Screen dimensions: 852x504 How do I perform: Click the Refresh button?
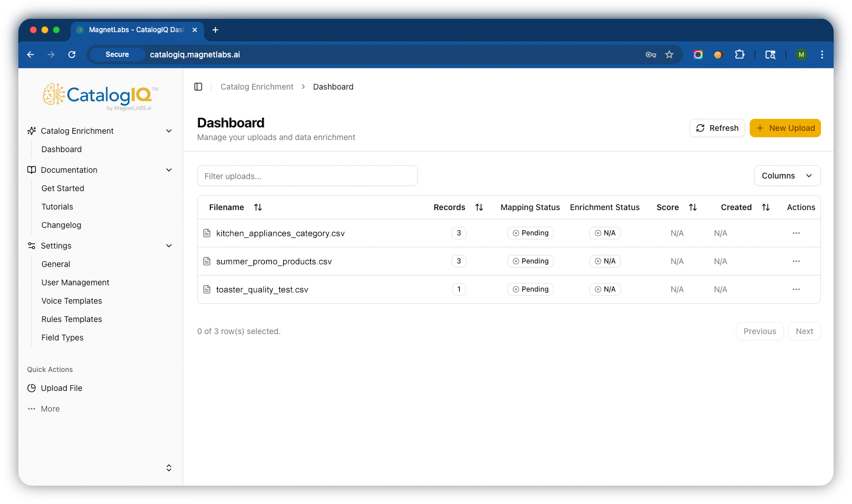coord(717,128)
